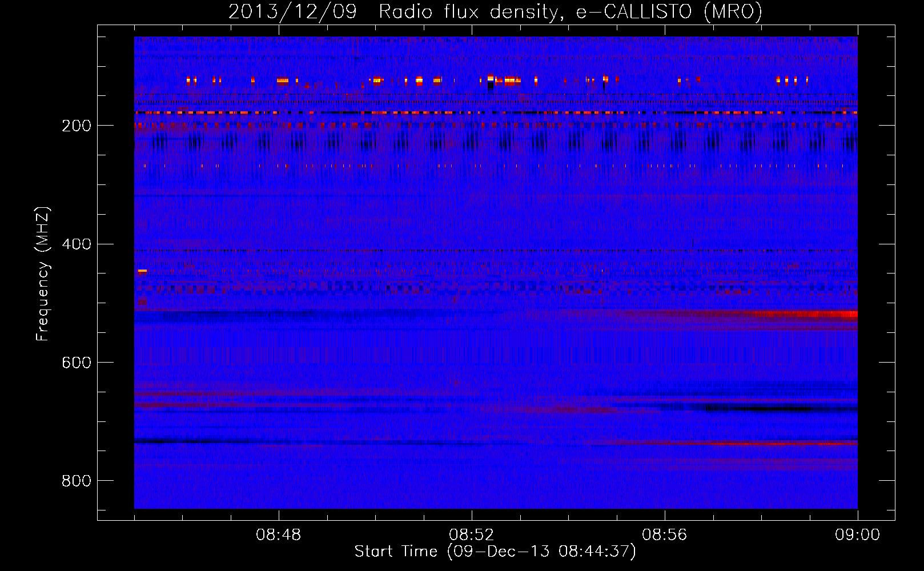Viewport: 924px width, 571px height.
Task: Click the 'Frequency (MHZ)' y-axis label
Action: click(x=42, y=274)
